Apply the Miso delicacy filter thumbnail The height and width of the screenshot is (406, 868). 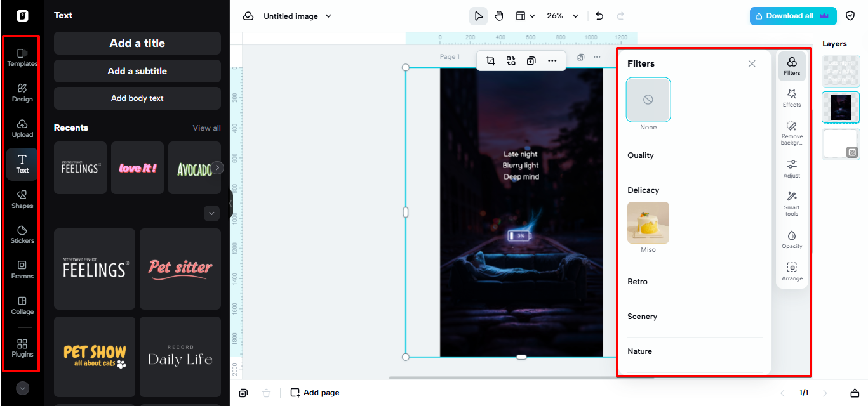pos(648,223)
